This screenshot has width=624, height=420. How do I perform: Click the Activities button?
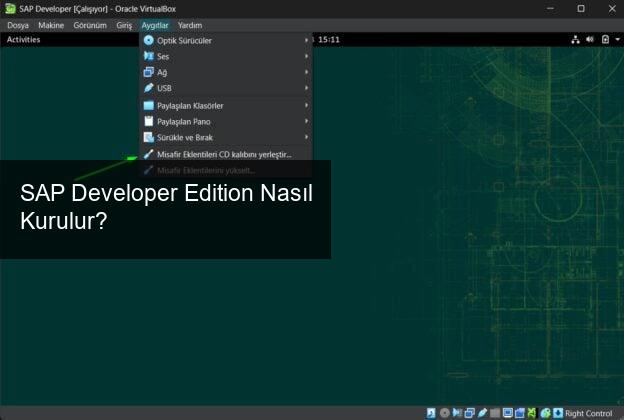(24, 40)
